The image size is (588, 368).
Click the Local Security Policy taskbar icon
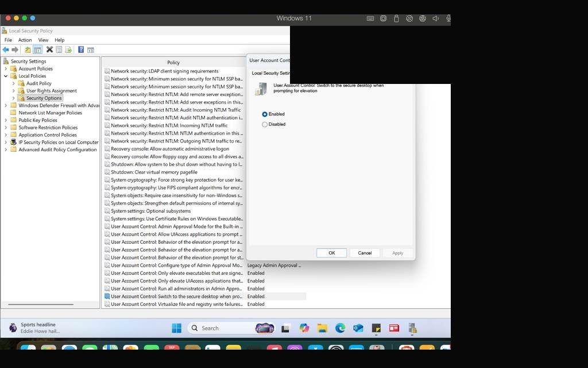point(412,328)
